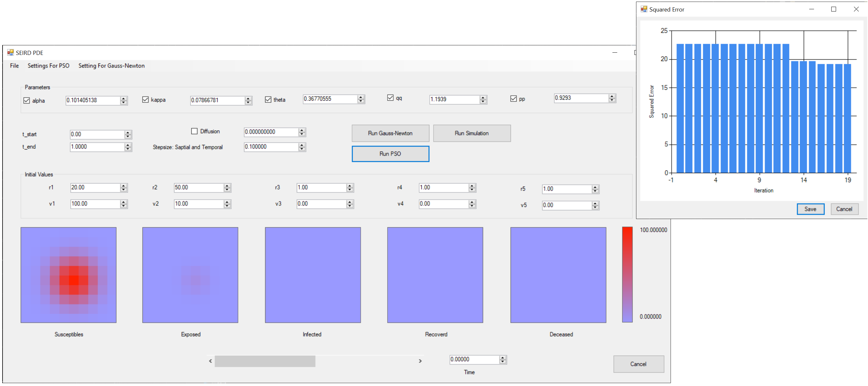This screenshot has height=386, width=868.
Task: Toggle the theta parameter checkbox
Action: tap(268, 99)
